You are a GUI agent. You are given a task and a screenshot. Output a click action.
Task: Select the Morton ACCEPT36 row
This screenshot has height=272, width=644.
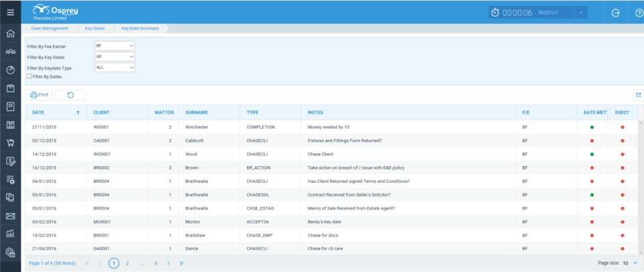pyautogui.click(x=332, y=222)
